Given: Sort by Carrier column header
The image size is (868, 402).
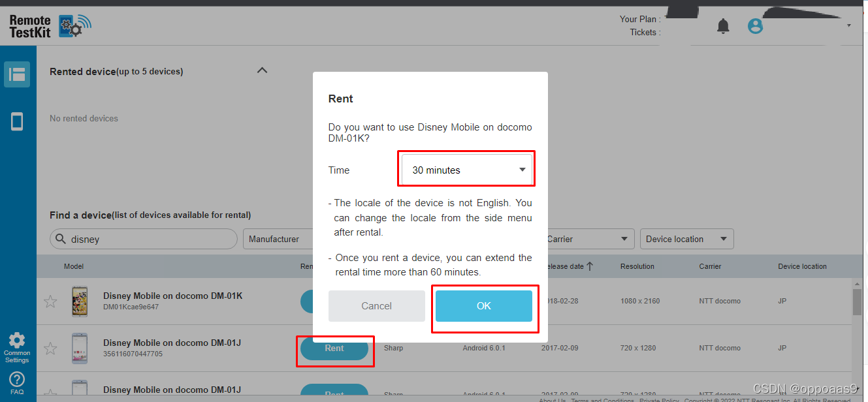Looking at the screenshot, I should coord(710,266).
